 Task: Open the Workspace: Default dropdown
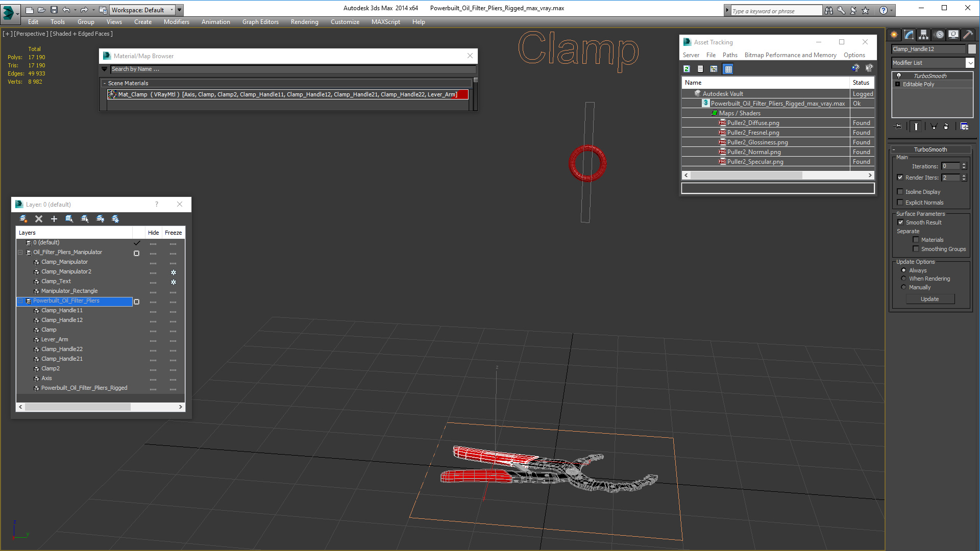[x=142, y=10]
